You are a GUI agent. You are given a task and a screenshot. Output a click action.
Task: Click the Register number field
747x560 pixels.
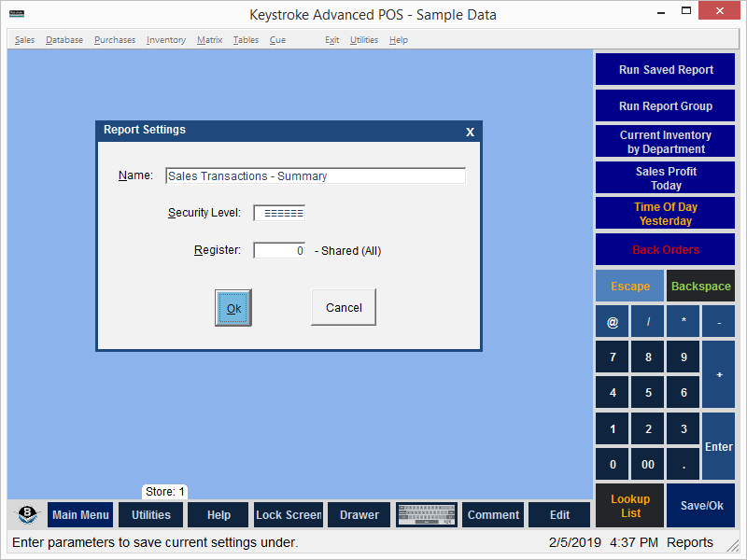click(x=279, y=250)
